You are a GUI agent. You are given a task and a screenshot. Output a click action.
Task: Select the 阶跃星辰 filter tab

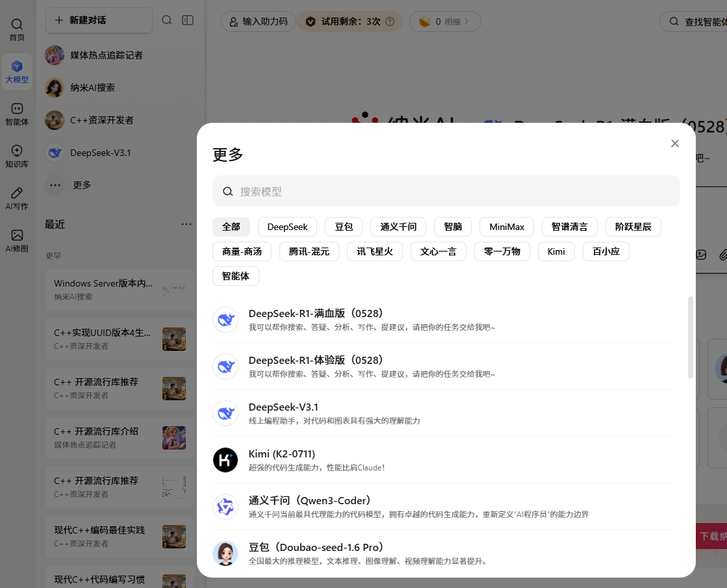(x=633, y=227)
